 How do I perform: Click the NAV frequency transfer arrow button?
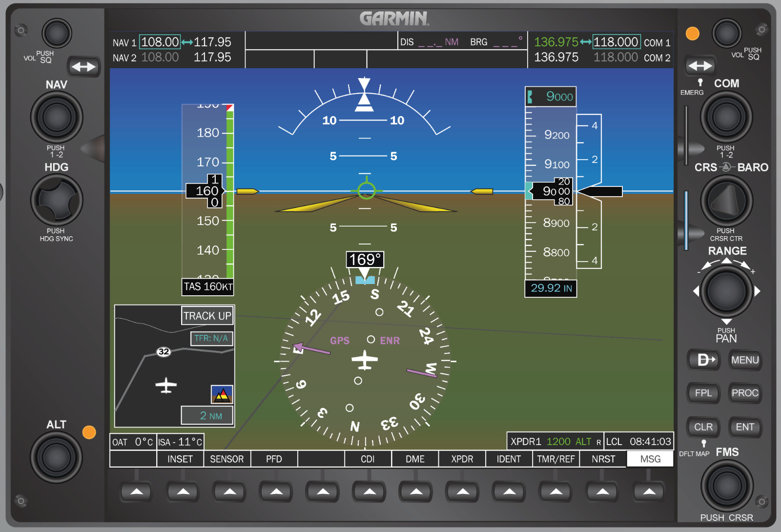pyautogui.click(x=83, y=66)
